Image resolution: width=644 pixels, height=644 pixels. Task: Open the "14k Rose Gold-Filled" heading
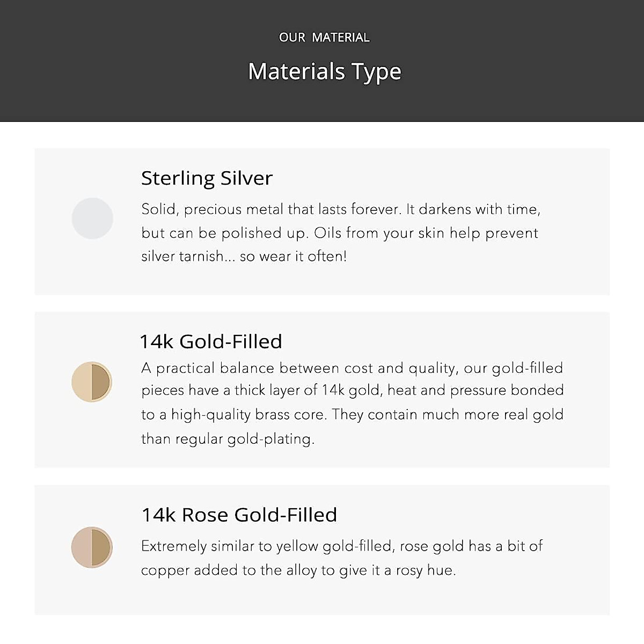(239, 515)
